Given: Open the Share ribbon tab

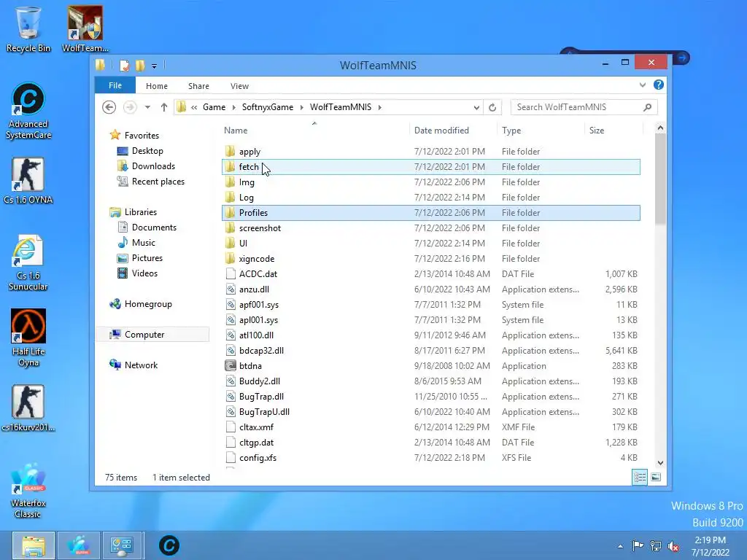Looking at the screenshot, I should click(x=198, y=86).
